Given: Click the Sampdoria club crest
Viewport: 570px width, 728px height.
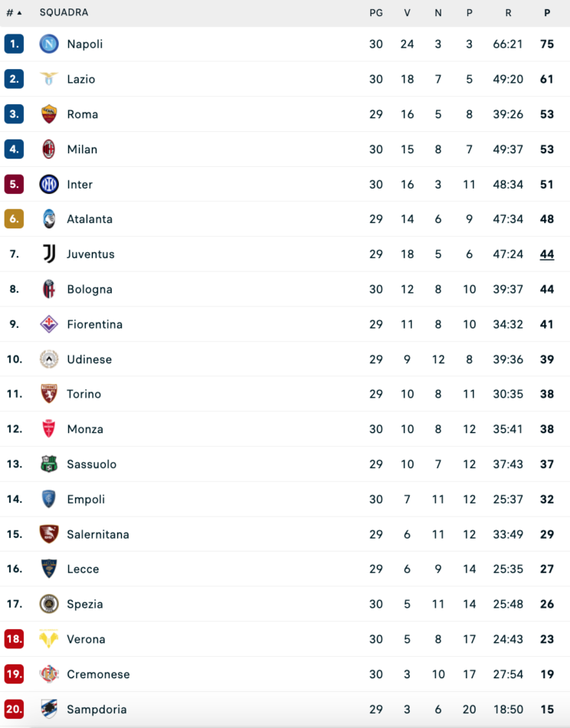Looking at the screenshot, I should pyautogui.click(x=49, y=710).
